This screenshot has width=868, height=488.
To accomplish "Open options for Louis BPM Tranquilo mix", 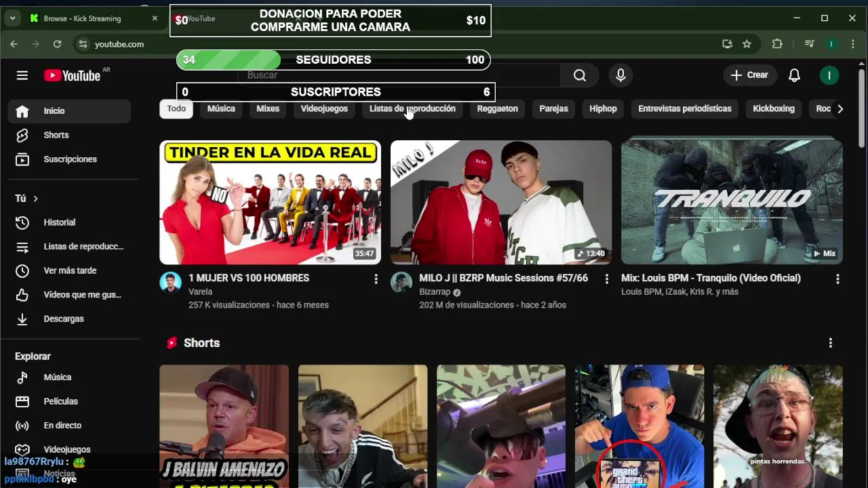I will pos(837,279).
